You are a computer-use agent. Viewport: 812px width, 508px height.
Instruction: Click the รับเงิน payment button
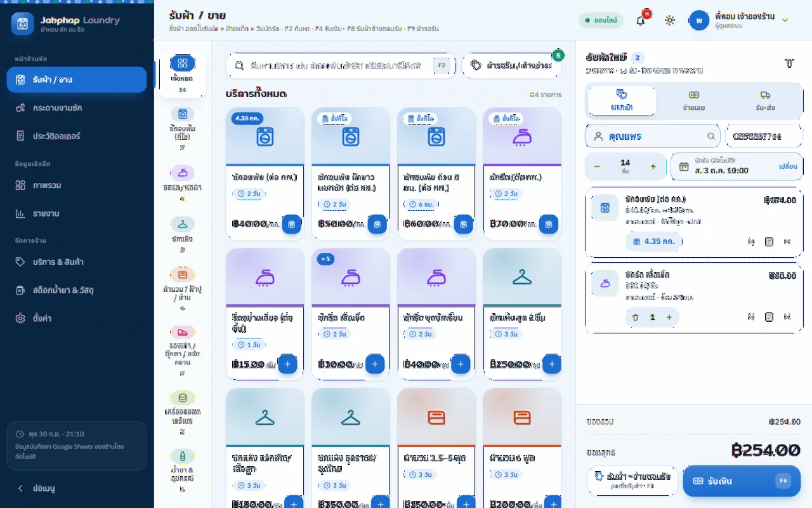[x=742, y=481]
